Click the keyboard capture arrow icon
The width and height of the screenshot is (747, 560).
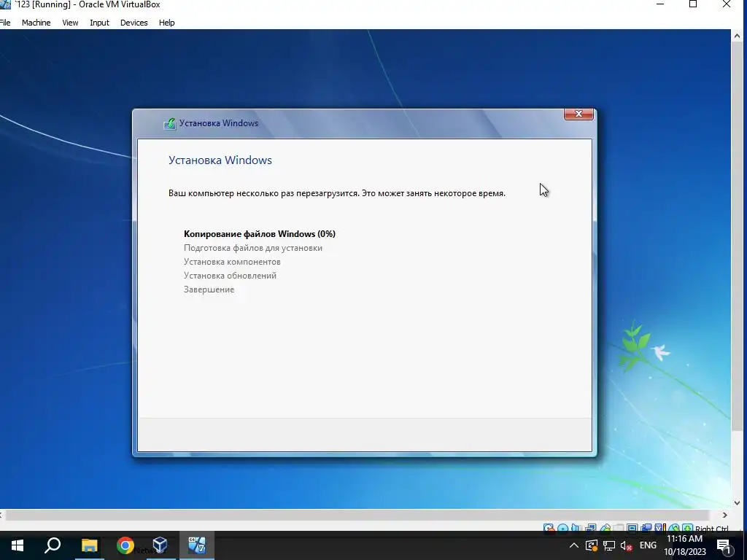(x=687, y=528)
